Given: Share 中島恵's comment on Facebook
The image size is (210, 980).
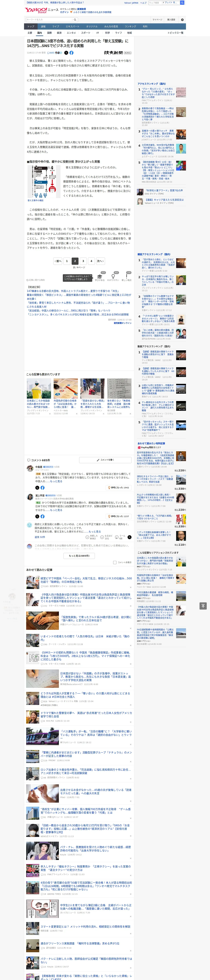Looking at the screenshot, I should (42, 487).
